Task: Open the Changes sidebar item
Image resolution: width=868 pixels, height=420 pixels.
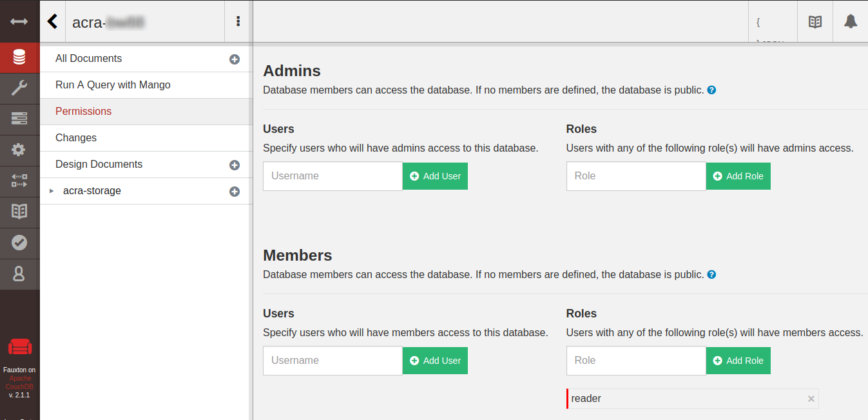Action: 76,138
